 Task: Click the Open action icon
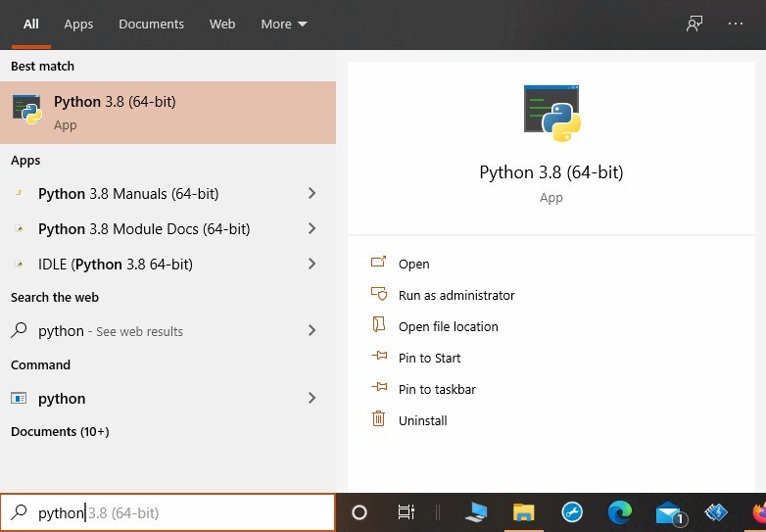tap(379, 262)
